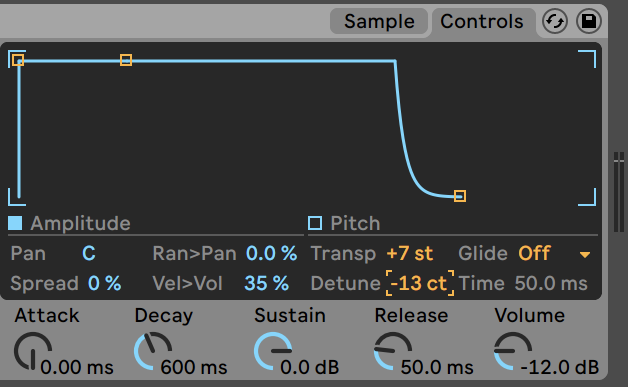Click the Decay knob dial
The width and height of the screenshot is (628, 387).
[x=153, y=351]
